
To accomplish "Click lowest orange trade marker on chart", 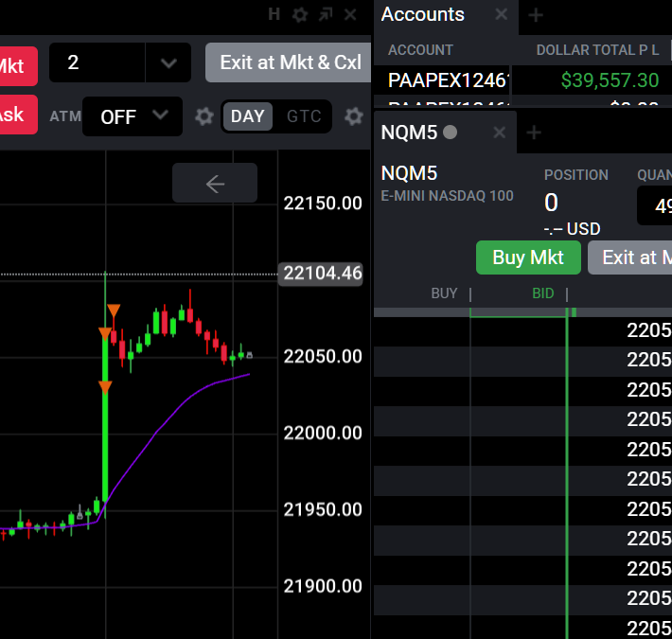I will click(105, 387).
